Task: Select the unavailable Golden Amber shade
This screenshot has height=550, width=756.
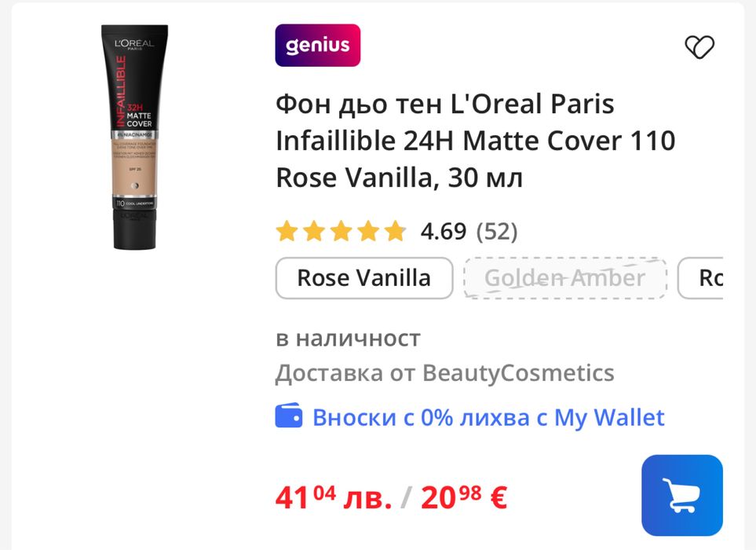Action: (565, 278)
